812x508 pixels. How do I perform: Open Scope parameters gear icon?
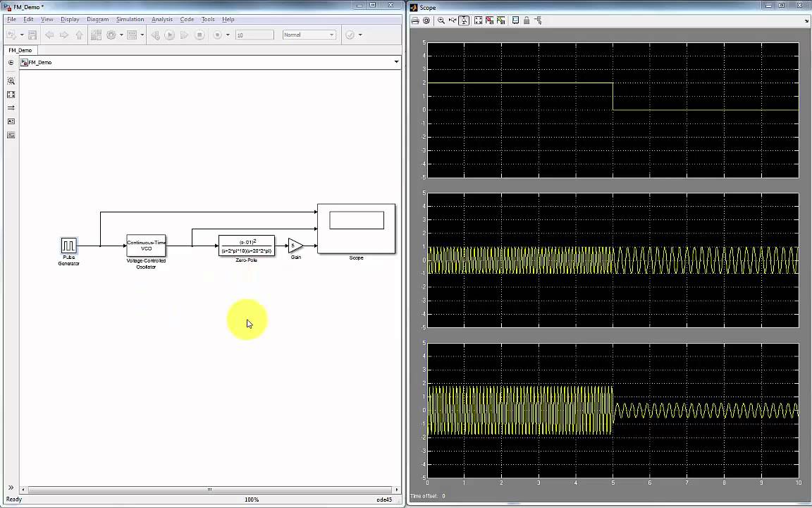tap(426, 20)
